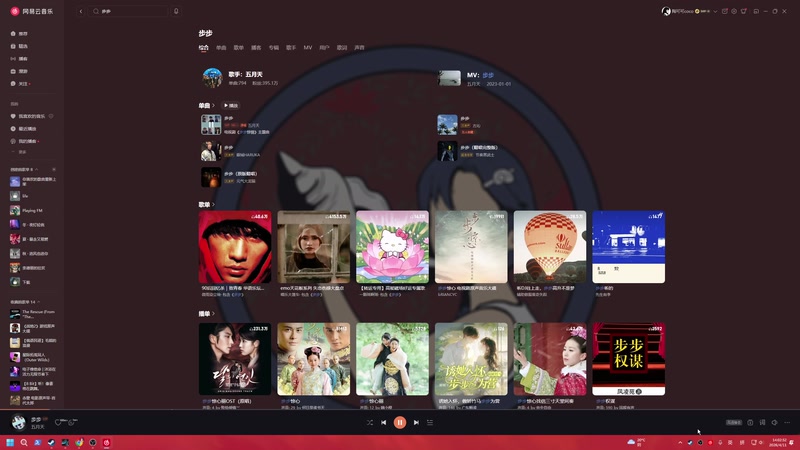
Task: Switch to the 歌词 tab
Action: (342, 47)
